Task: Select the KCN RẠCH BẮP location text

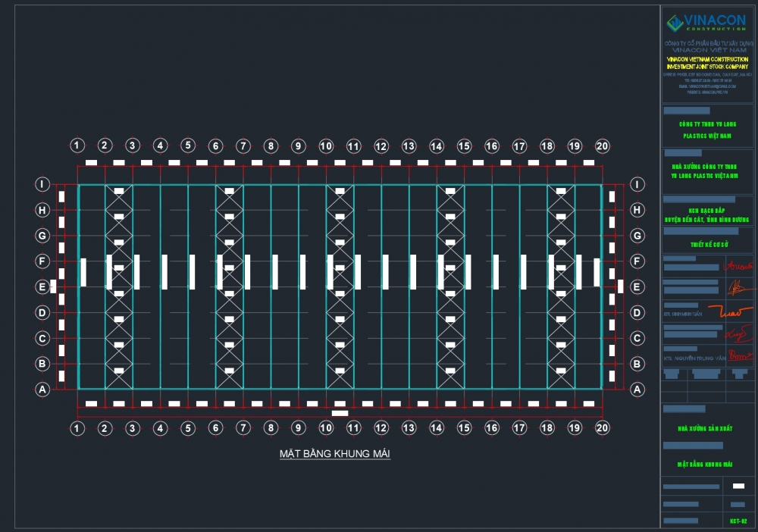Action: tap(707, 208)
